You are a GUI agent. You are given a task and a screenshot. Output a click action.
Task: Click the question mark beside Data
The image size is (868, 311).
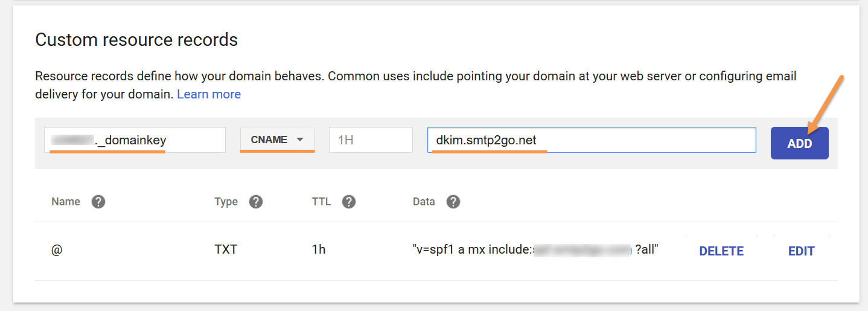pyautogui.click(x=453, y=202)
